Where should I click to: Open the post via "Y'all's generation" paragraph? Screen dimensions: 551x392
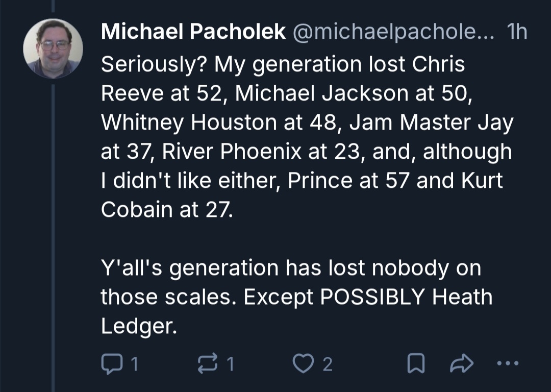coord(291,268)
